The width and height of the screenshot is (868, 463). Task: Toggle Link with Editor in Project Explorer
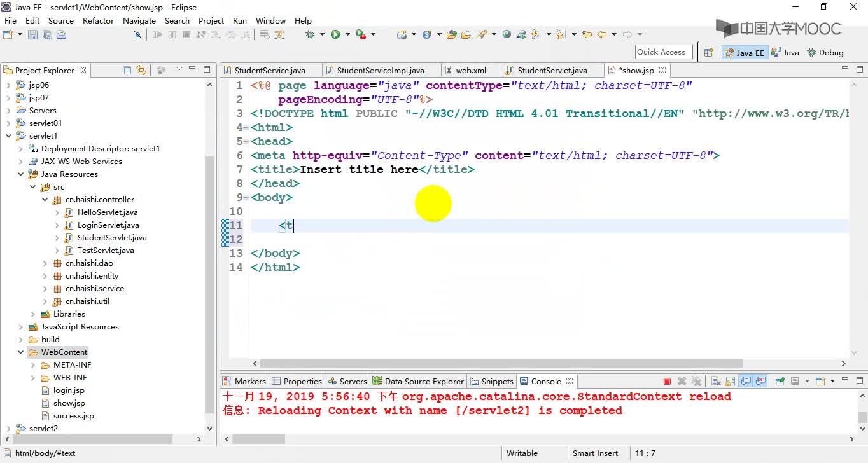coord(141,70)
